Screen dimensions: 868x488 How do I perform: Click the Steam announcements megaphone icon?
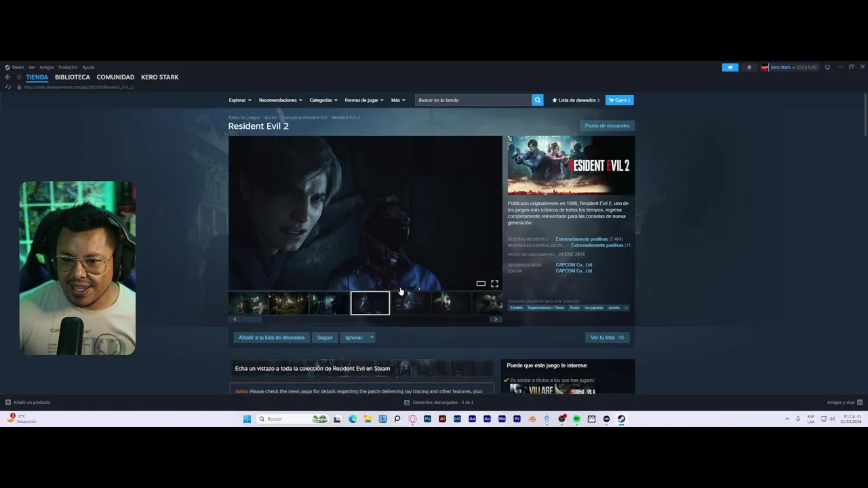pyautogui.click(x=730, y=67)
